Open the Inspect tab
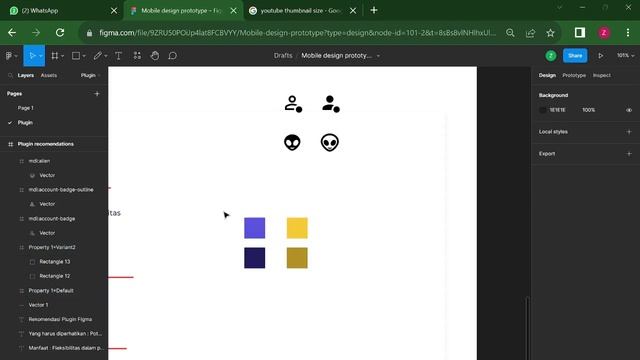The width and height of the screenshot is (640, 360). point(602,76)
